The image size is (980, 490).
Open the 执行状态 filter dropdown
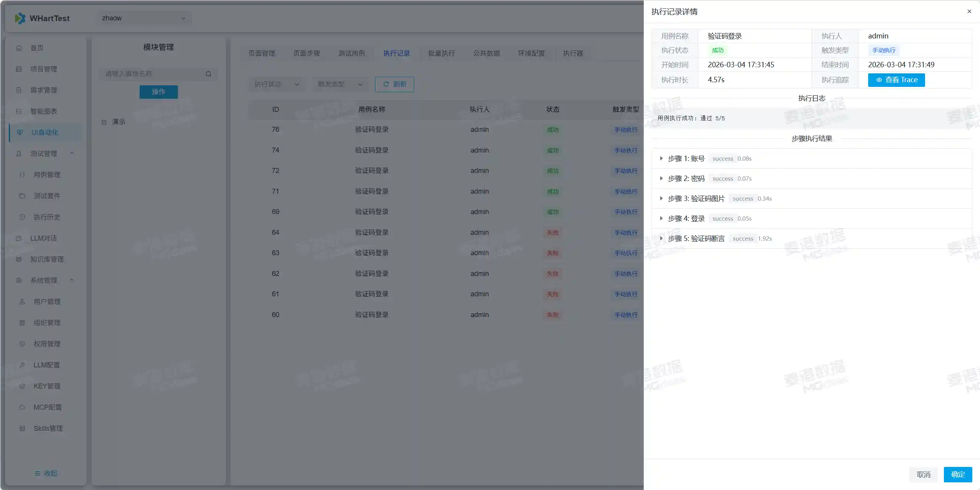pos(277,84)
